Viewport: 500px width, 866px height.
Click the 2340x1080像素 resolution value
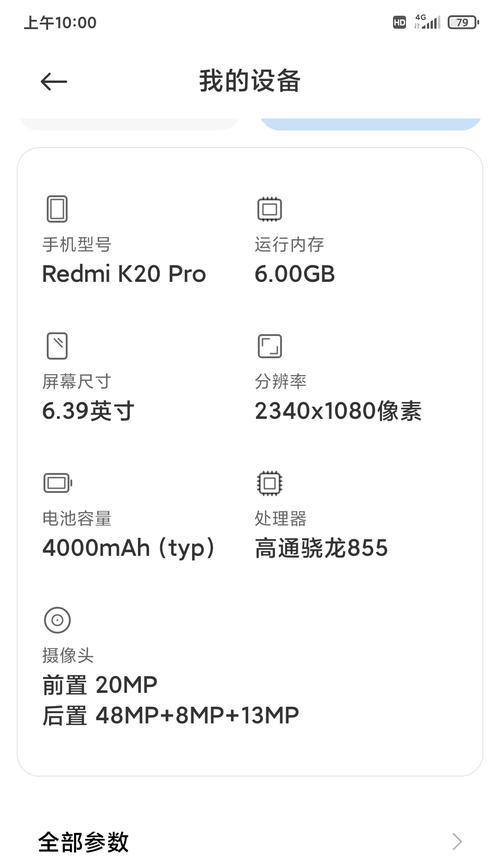[x=338, y=411]
